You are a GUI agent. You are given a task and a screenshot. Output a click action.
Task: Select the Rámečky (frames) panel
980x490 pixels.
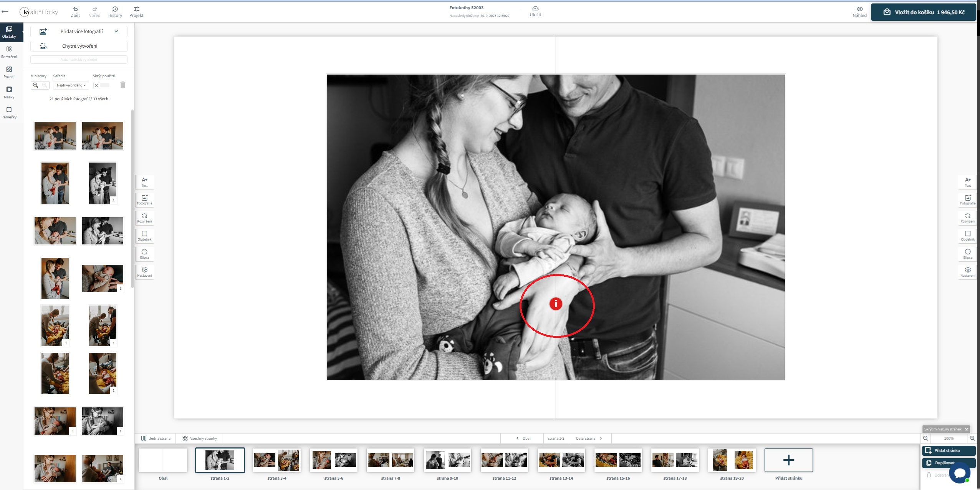pyautogui.click(x=9, y=112)
